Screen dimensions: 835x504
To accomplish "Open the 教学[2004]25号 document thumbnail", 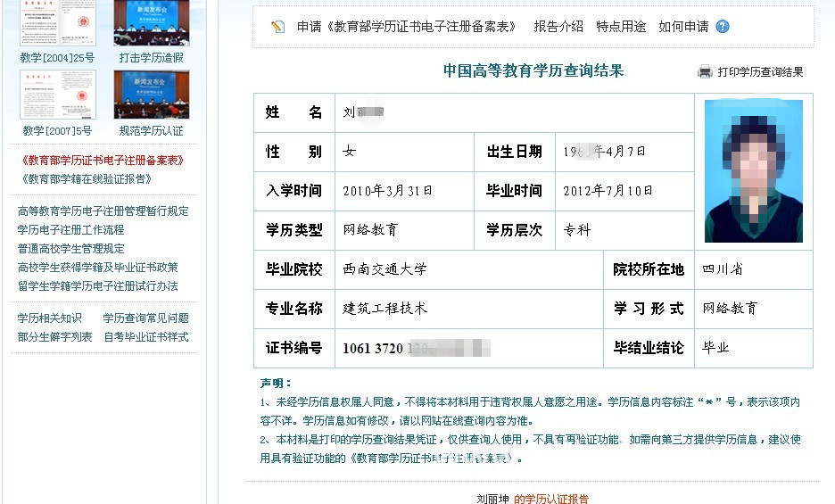I will pyautogui.click(x=57, y=23).
